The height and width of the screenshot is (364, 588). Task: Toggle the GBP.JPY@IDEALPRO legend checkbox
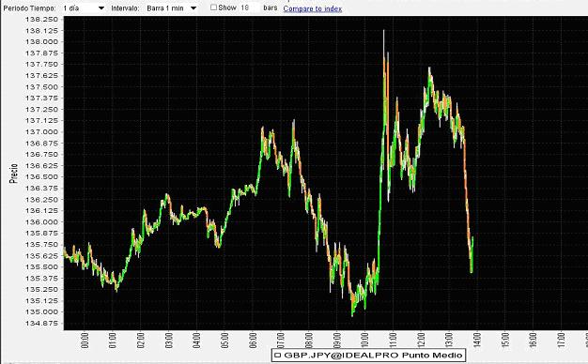click(278, 355)
